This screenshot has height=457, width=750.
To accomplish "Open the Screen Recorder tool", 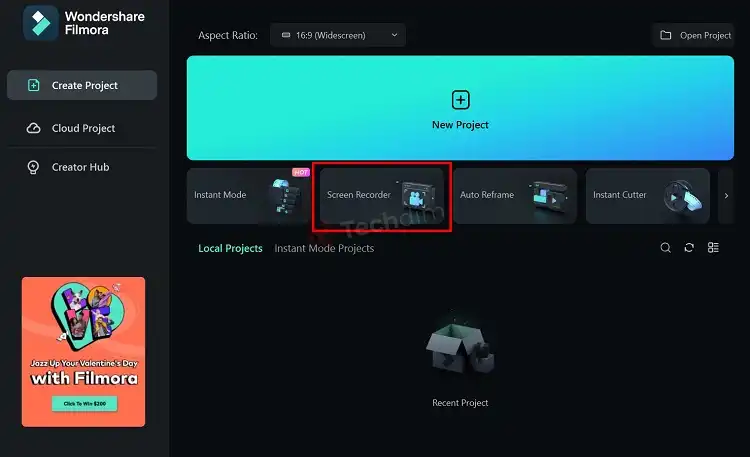I will click(x=381, y=195).
